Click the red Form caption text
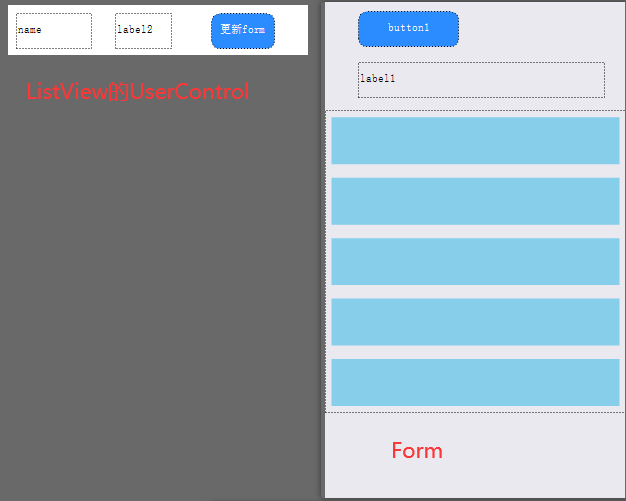626x501 pixels. click(x=417, y=450)
